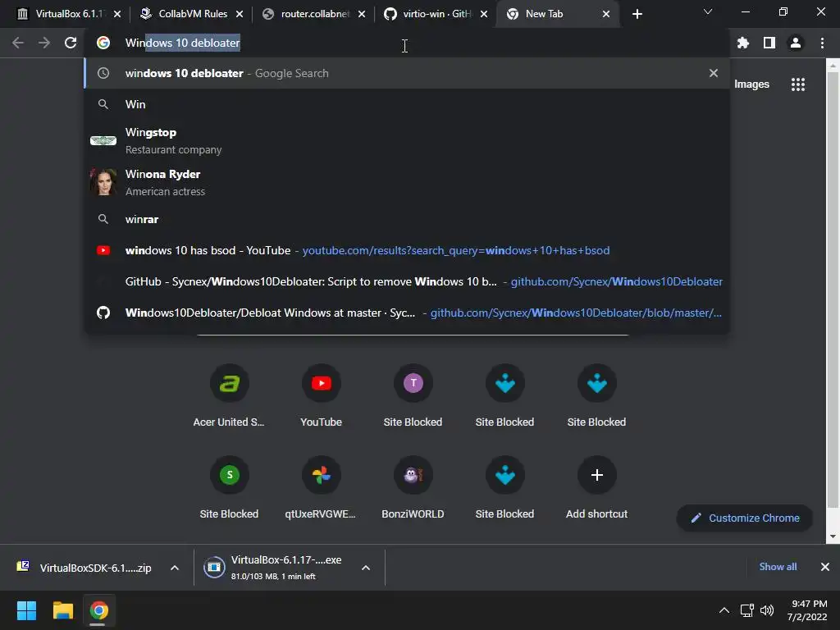Click the Google icon in address bar

point(103,43)
